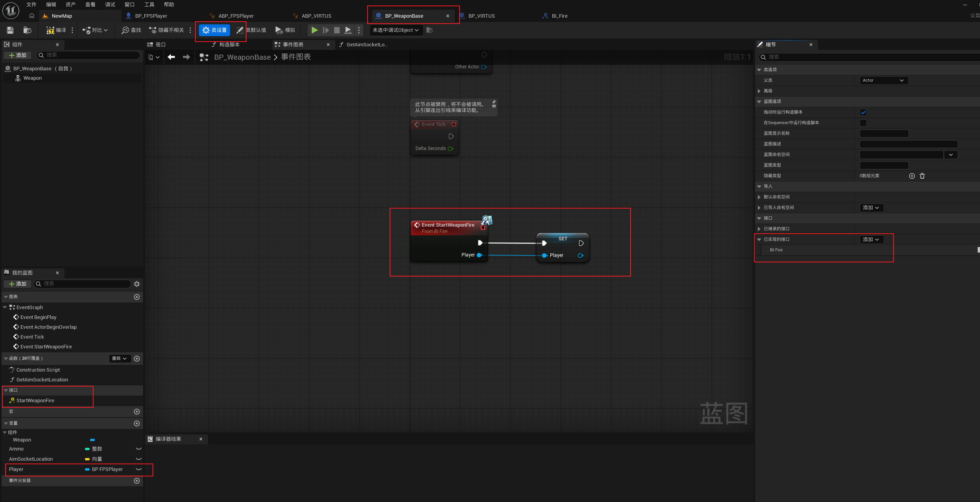The width and height of the screenshot is (980, 502).
Task: Collapse the EventGraph tree item
Action: (x=5, y=308)
